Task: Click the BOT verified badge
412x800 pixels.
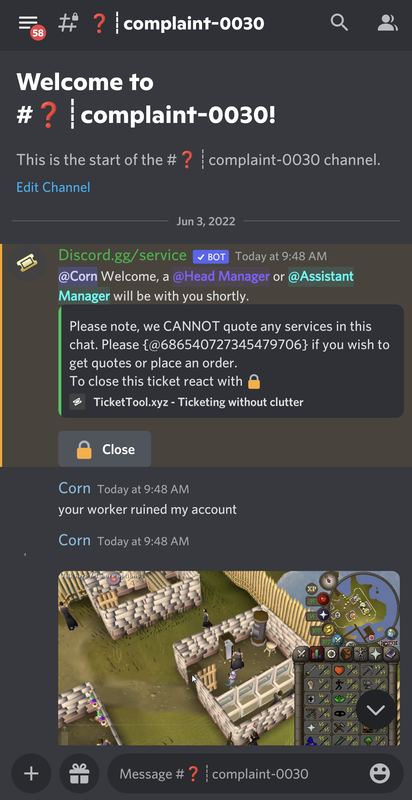Action: pos(211,257)
